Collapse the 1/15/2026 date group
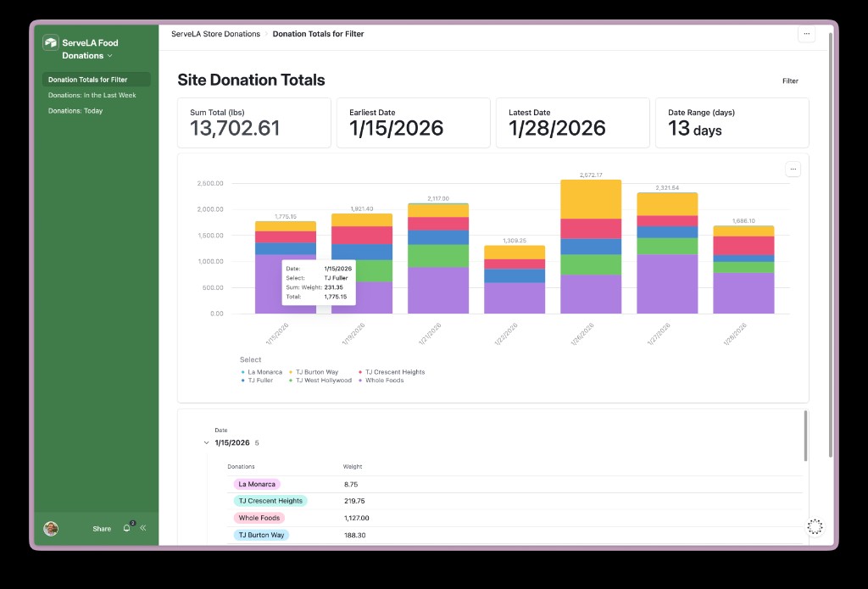Viewport: 868px width, 589px height. point(206,443)
